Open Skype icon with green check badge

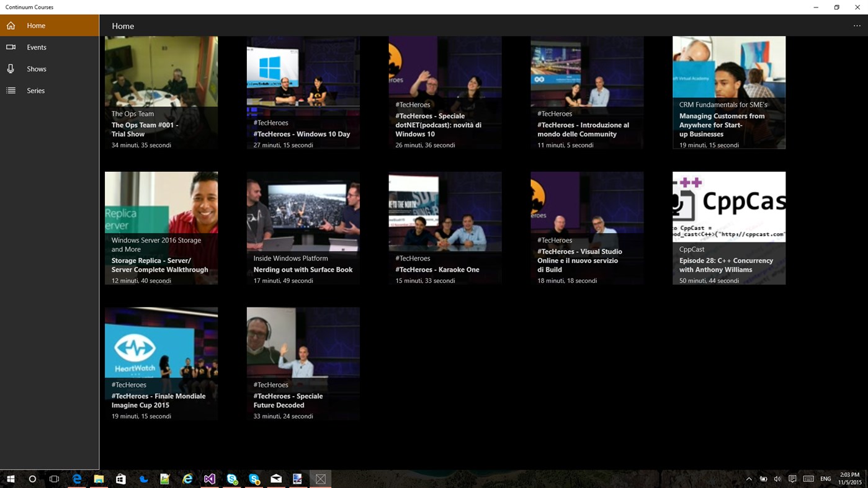tap(232, 479)
